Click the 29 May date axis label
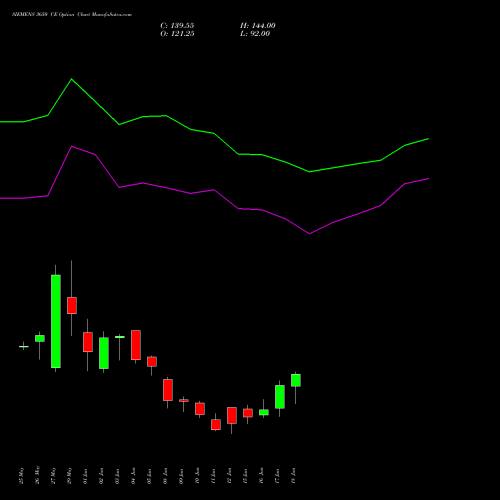 (70, 475)
